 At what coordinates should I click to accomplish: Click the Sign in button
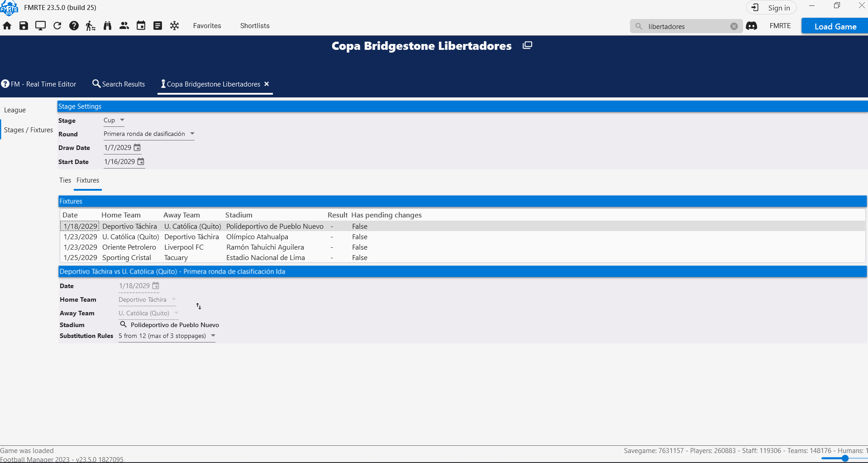point(771,8)
